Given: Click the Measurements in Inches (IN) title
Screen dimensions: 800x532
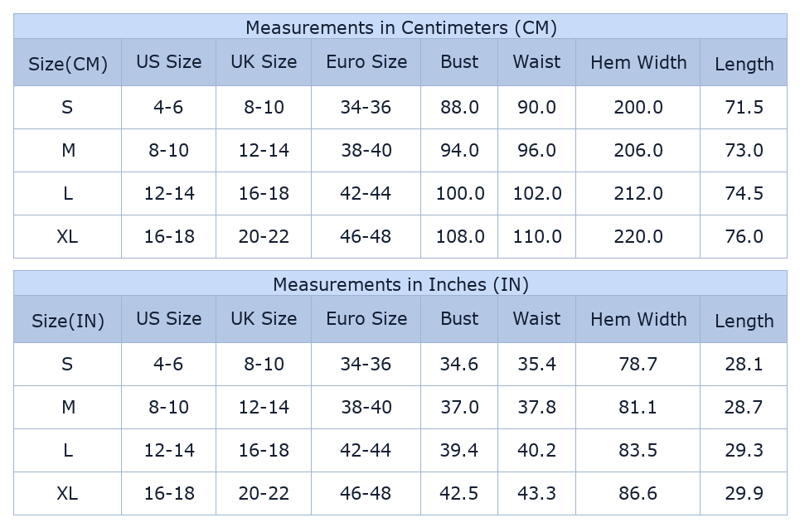Looking at the screenshot, I should 400,284.
